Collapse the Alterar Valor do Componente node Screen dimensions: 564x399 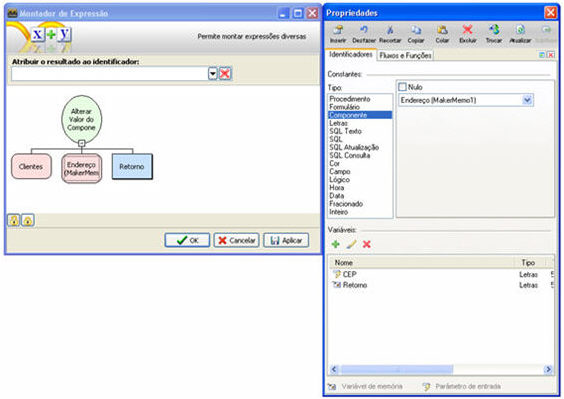(82, 143)
